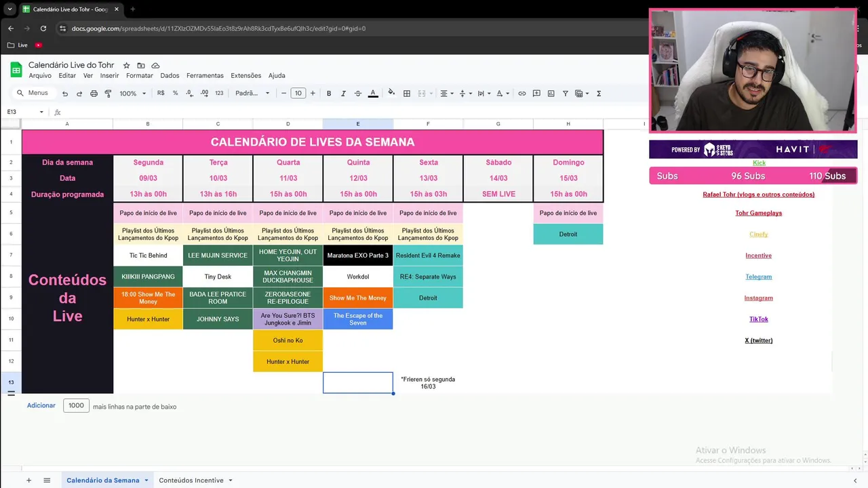Open the Kick link
The width and height of the screenshot is (868, 488).
(759, 163)
